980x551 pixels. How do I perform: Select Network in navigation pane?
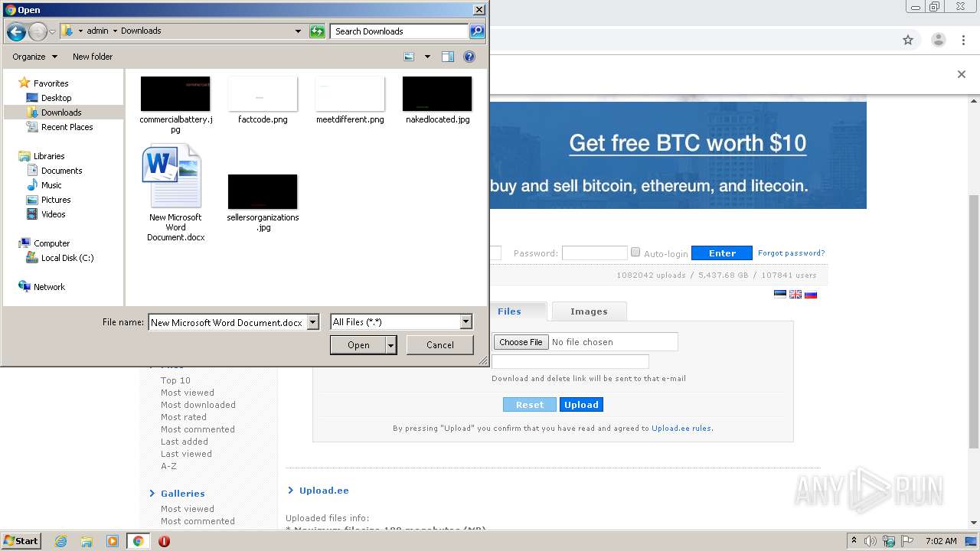[41, 287]
